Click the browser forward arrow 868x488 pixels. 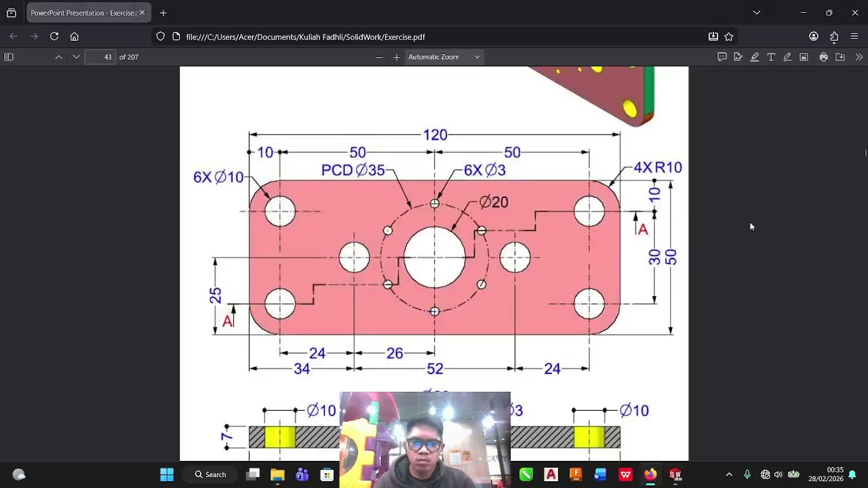point(34,37)
